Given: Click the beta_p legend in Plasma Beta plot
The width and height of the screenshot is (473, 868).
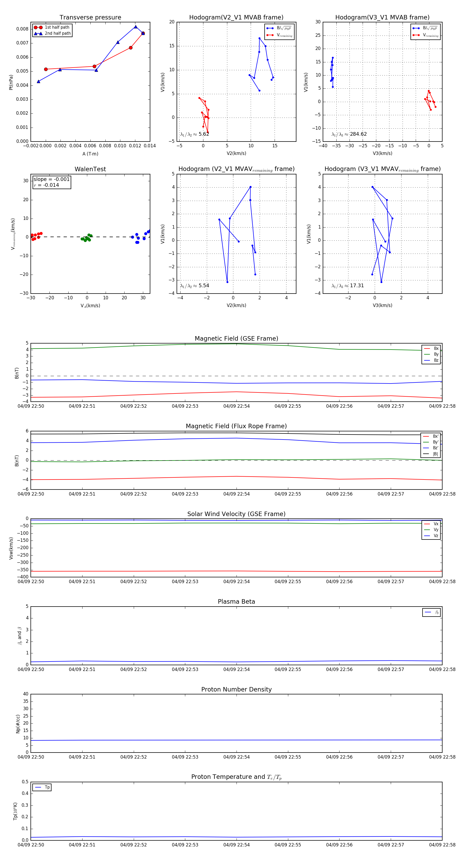Looking at the screenshot, I should pyautogui.click(x=431, y=612).
